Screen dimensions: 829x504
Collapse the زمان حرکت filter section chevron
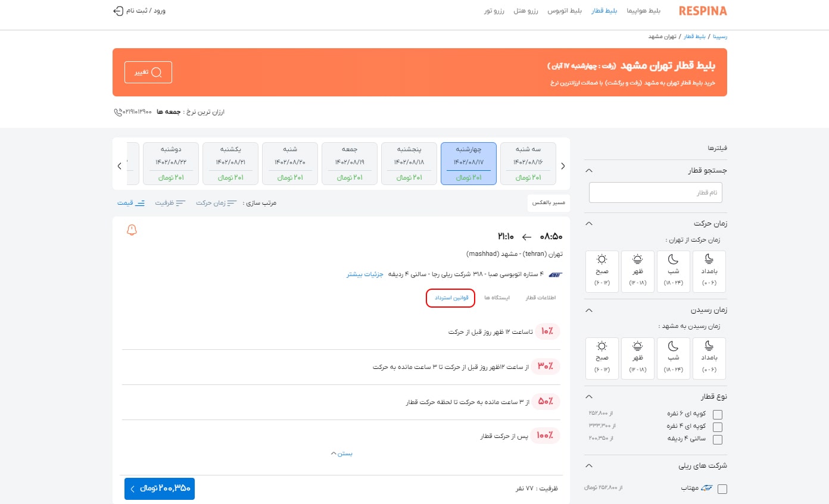click(588, 223)
